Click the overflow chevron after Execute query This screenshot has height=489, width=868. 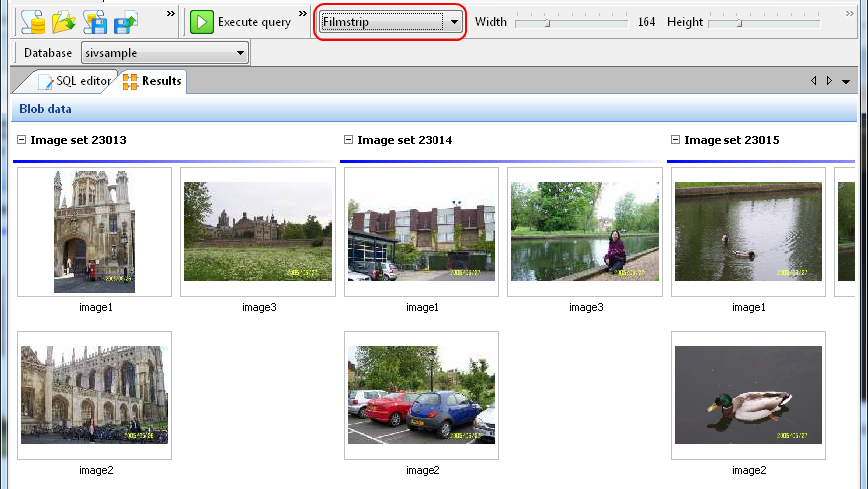tap(304, 15)
